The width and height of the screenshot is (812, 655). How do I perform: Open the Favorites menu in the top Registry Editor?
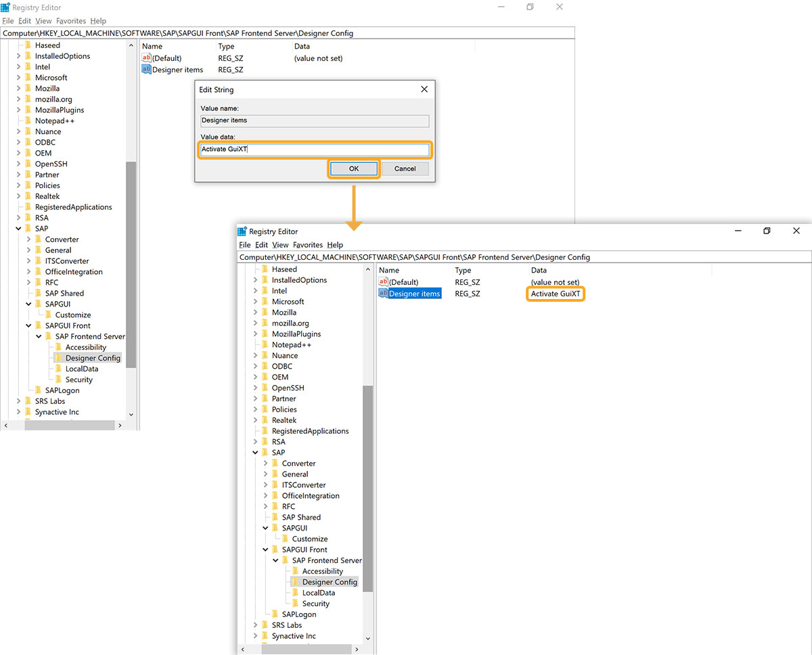(71, 21)
